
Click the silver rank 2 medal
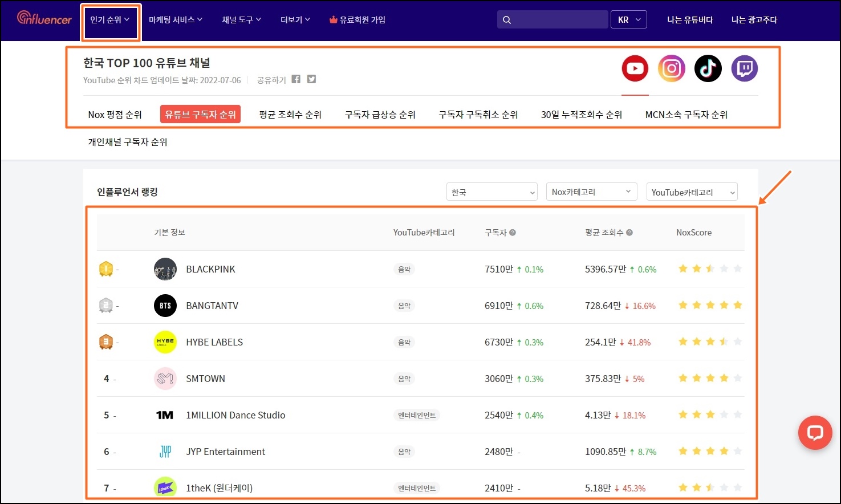click(x=106, y=305)
